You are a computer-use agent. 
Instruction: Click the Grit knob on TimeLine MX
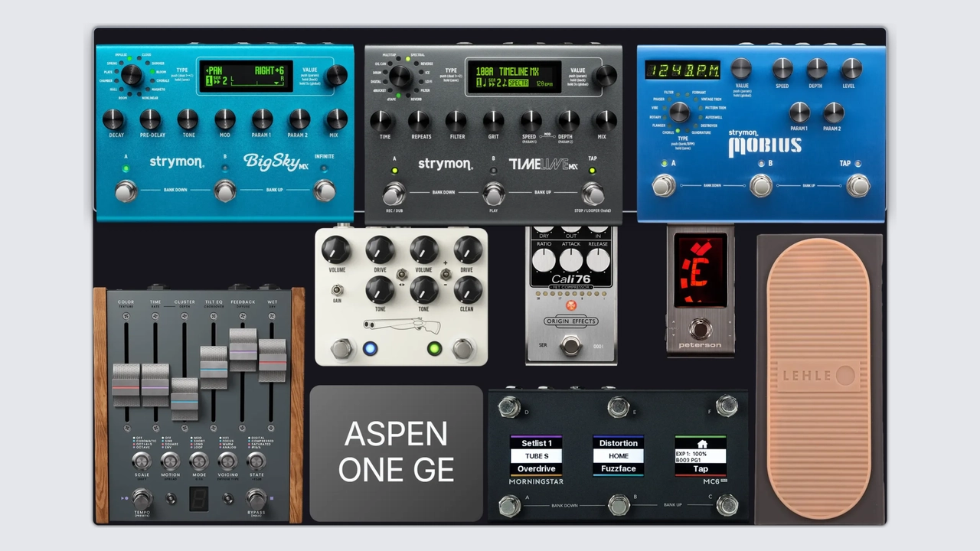click(x=494, y=120)
